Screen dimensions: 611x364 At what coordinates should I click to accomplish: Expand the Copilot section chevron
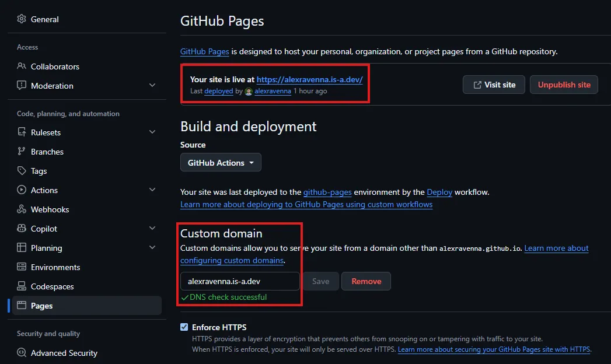coord(152,228)
